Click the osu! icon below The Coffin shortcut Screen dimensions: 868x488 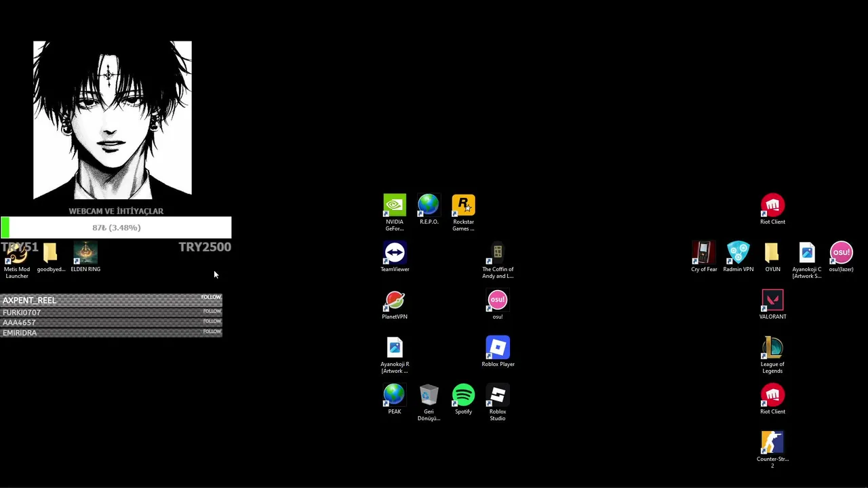[498, 300]
